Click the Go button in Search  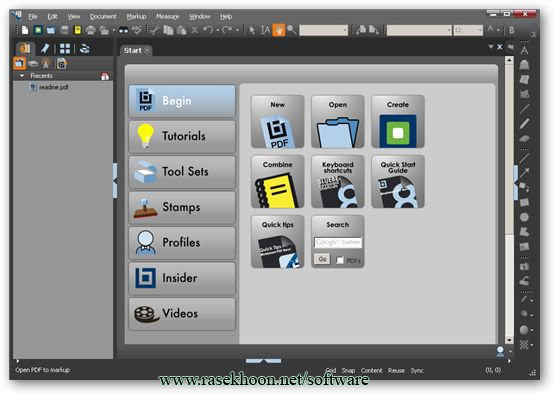(x=322, y=259)
